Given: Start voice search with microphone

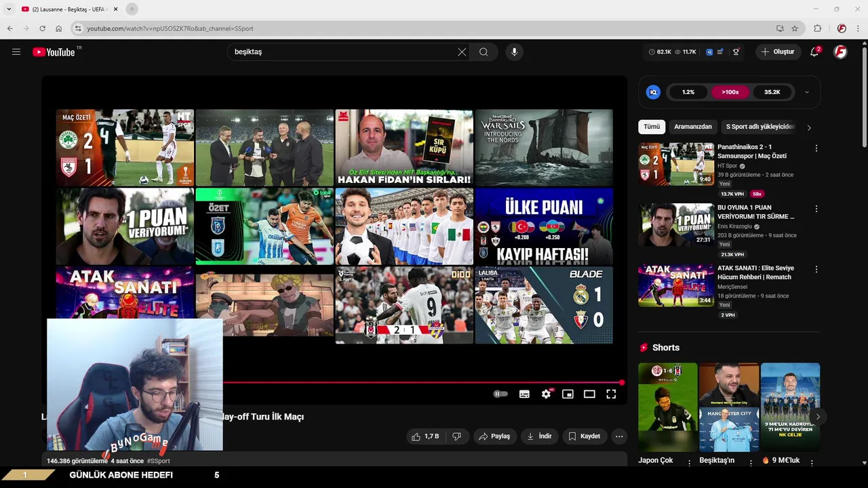Looking at the screenshot, I should tap(514, 52).
